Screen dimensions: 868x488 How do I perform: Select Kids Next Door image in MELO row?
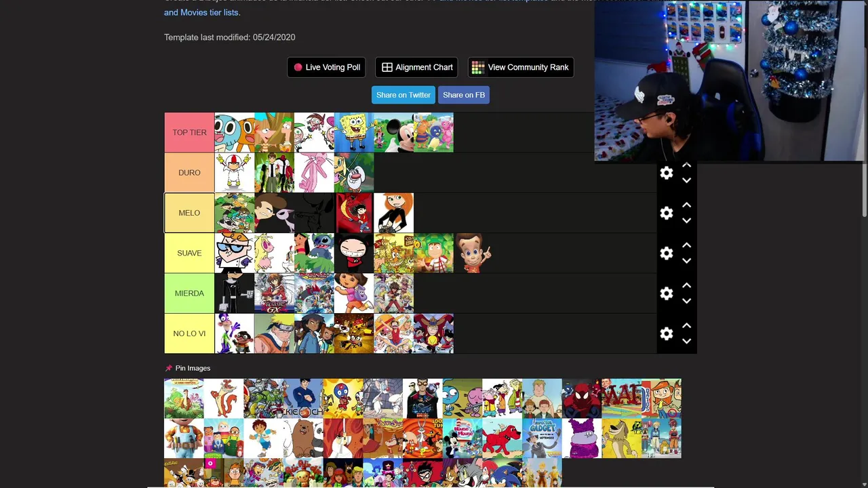[235, 213]
